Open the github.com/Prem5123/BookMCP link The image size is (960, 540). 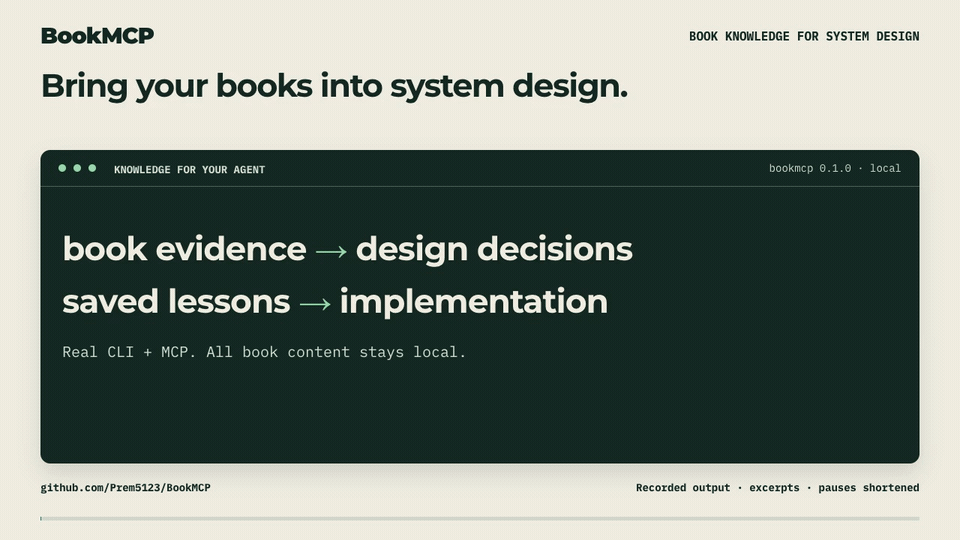coord(126,488)
